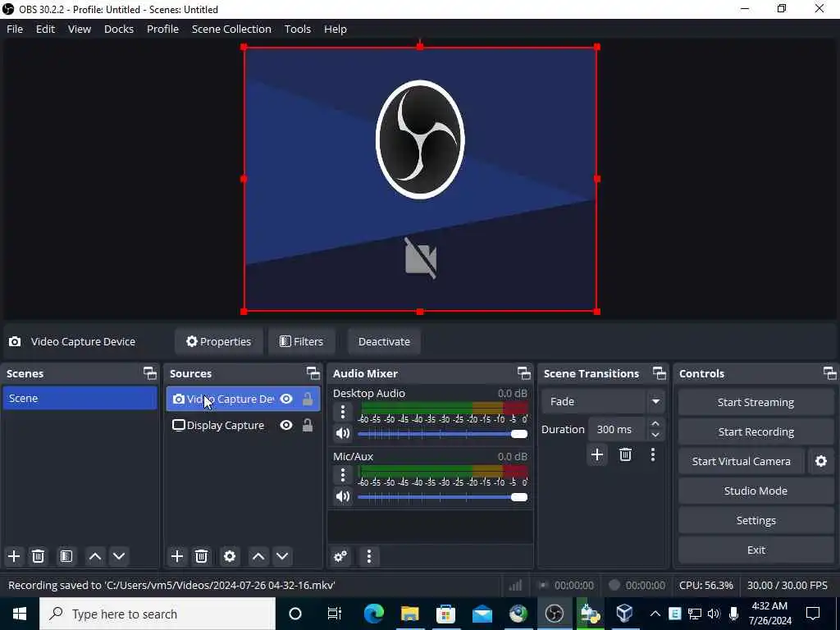Open scene filters icon in the Scenes panel

click(x=66, y=556)
